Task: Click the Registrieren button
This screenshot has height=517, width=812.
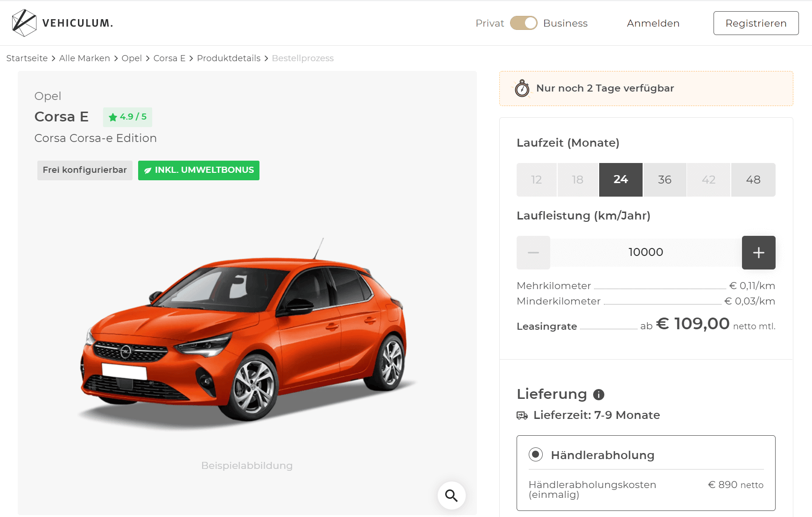Action: pyautogui.click(x=756, y=23)
